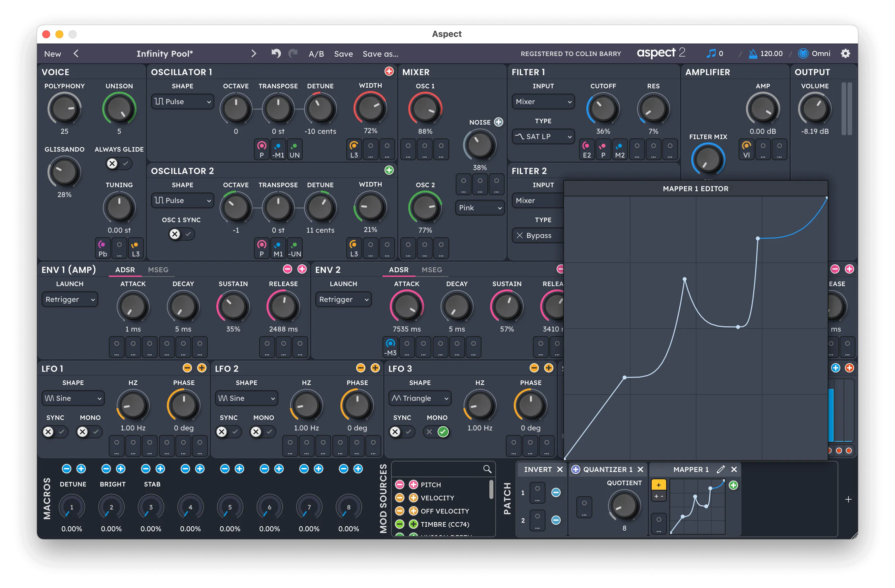Click the Save button
This screenshot has width=895, height=588.
pos(343,54)
